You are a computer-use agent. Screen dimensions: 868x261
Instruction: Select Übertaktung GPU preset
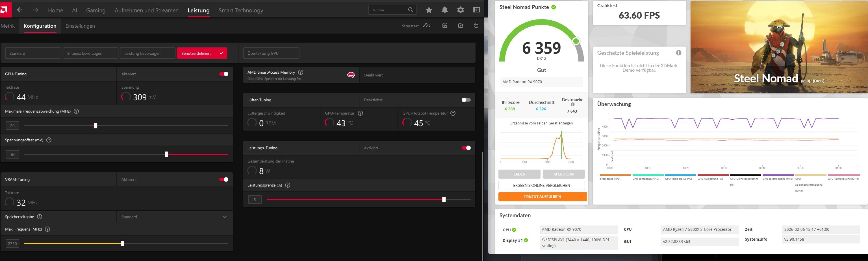pyautogui.click(x=271, y=53)
